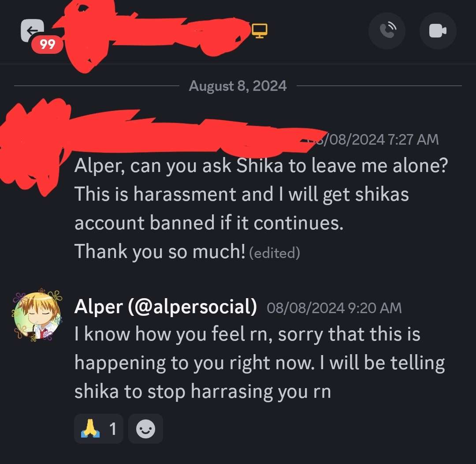Start a voice call
The image size is (476, 464).
point(387,31)
